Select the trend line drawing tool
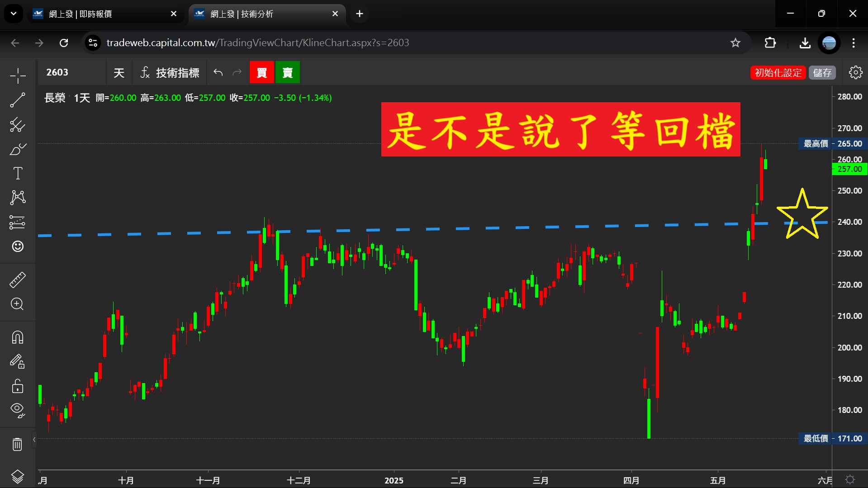 point(18,100)
